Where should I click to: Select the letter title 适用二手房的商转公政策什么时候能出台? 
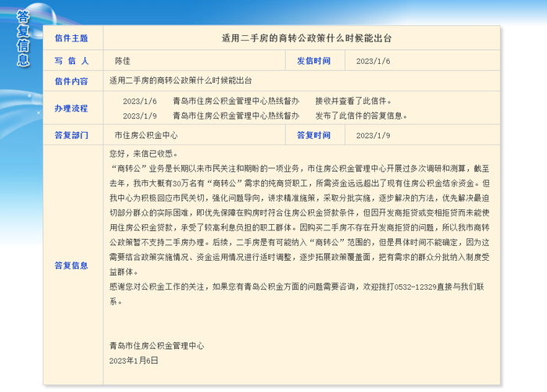click(306, 38)
